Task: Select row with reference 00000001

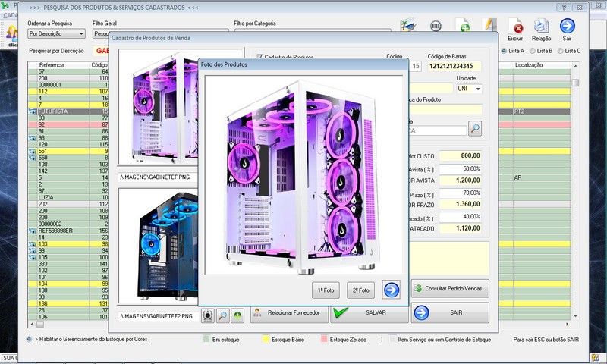Action: [68, 85]
